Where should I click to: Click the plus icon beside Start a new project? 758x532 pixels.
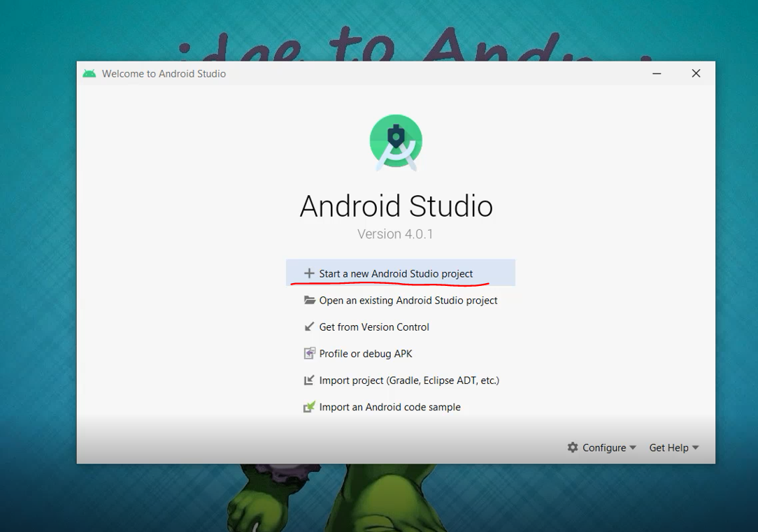[x=309, y=273]
